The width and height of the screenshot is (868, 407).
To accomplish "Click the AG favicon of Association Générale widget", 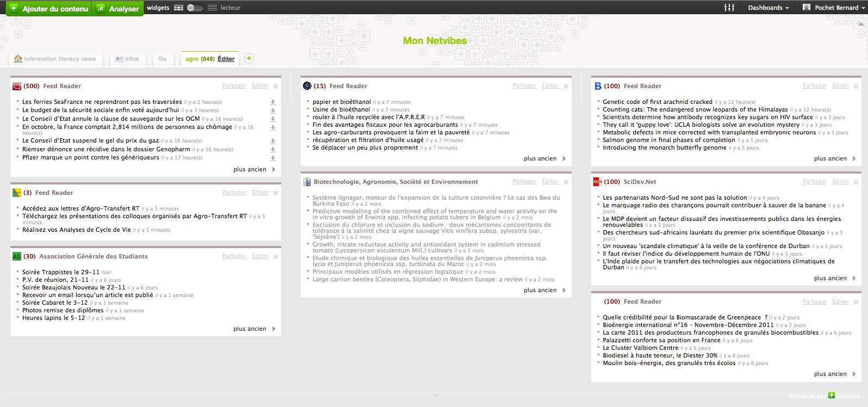I will tap(17, 256).
